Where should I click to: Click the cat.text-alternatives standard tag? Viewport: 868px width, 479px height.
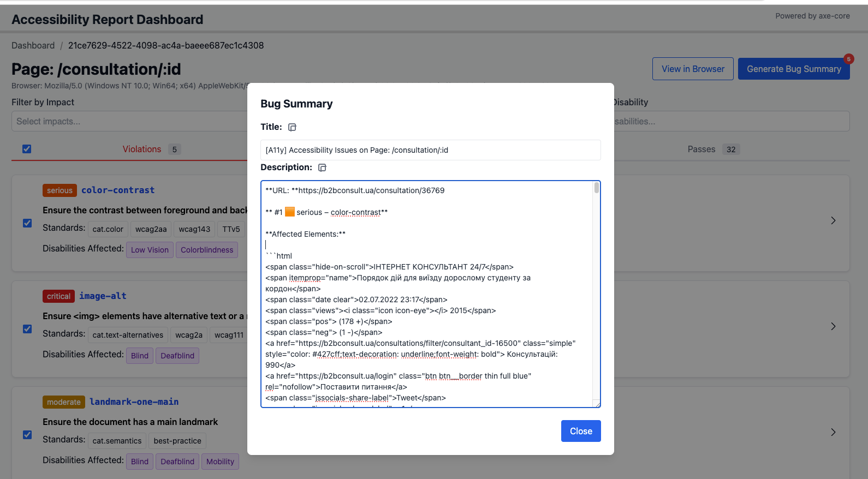click(x=128, y=335)
